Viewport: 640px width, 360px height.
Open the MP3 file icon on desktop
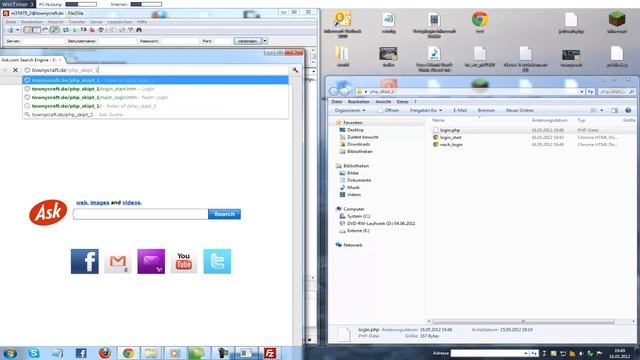(434, 53)
